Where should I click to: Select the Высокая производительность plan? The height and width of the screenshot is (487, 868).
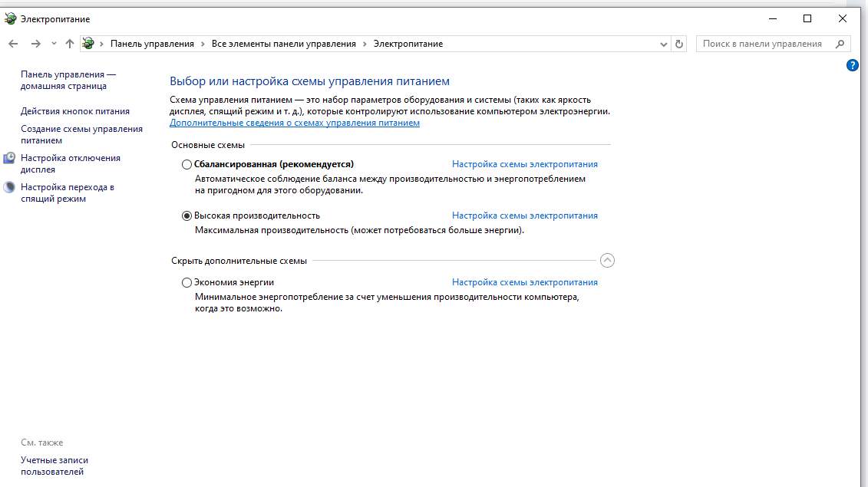coord(186,216)
